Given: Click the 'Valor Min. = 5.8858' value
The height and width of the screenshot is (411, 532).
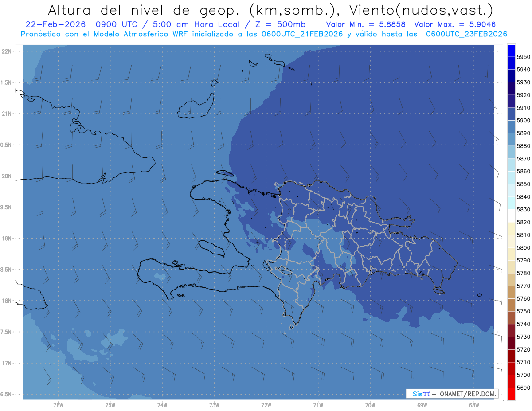Looking at the screenshot, I should [x=366, y=24].
